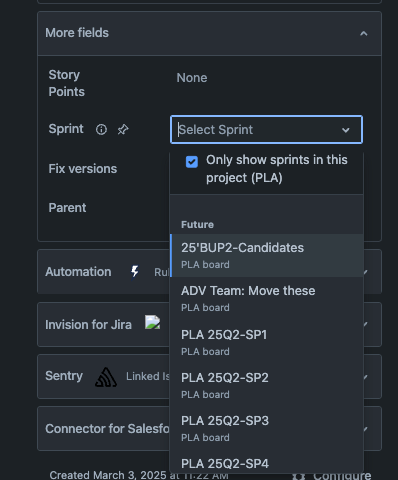Select sprint ADV Team: Move these
The width and height of the screenshot is (398, 480).
(x=267, y=298)
